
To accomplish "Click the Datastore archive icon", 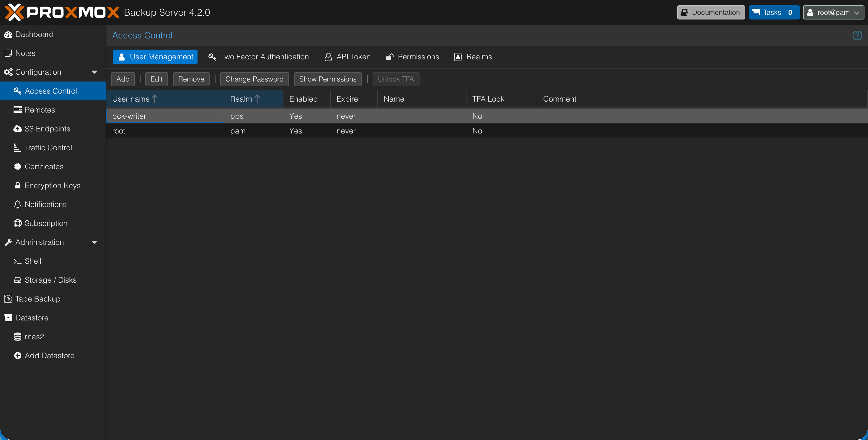I will pos(8,318).
